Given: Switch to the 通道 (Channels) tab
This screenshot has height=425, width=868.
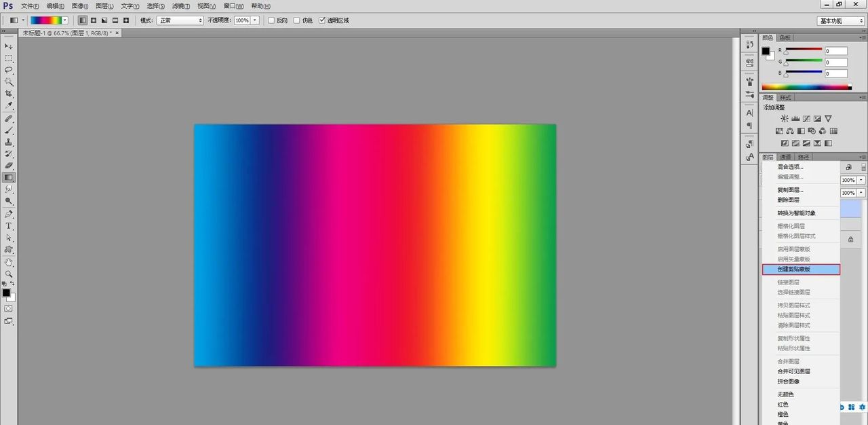Looking at the screenshot, I should tap(785, 157).
